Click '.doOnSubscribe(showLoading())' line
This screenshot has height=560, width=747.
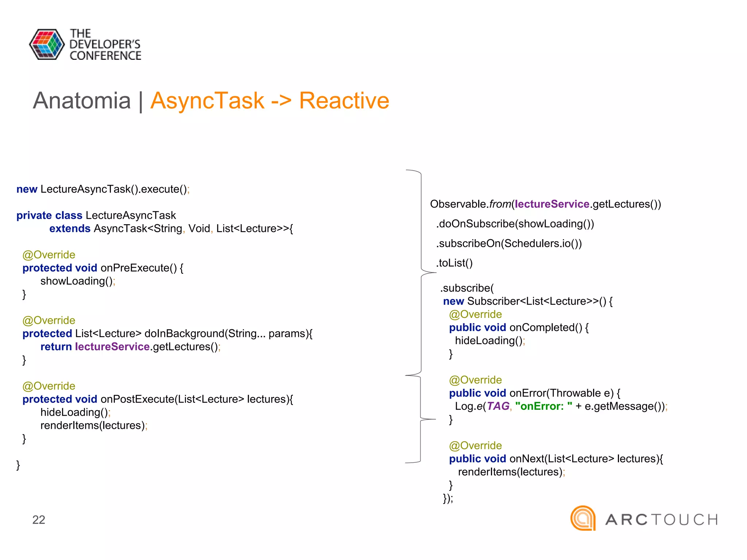click(515, 224)
